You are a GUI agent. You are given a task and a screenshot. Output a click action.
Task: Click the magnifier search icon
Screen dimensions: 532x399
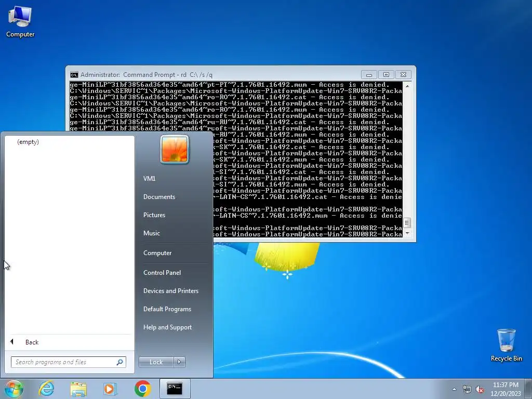[x=120, y=362]
